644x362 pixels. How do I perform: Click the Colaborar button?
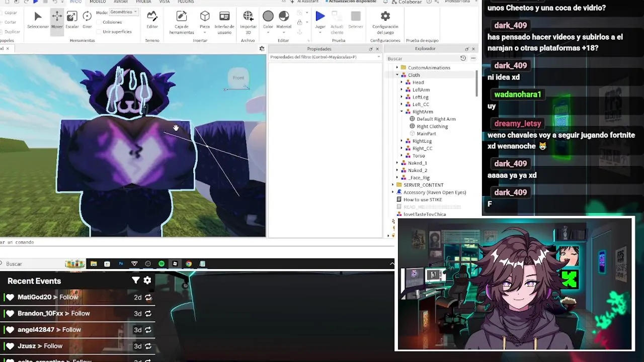point(407,2)
